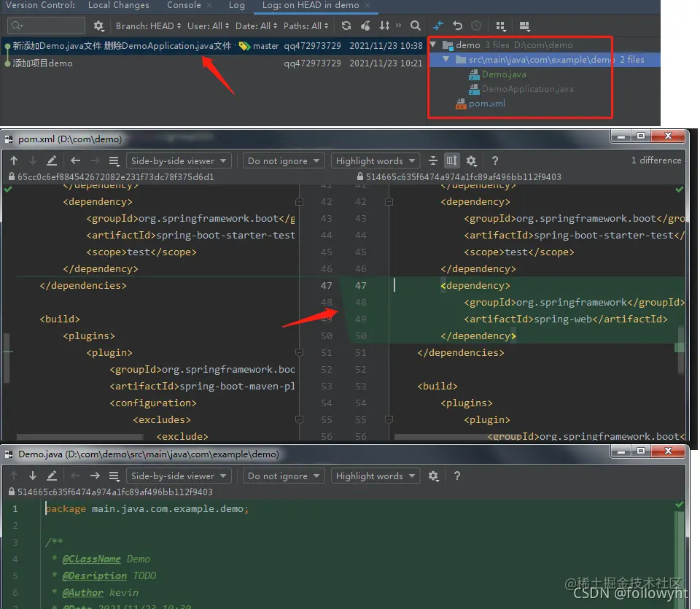
Task: Switch to the Log tab
Action: click(236, 5)
